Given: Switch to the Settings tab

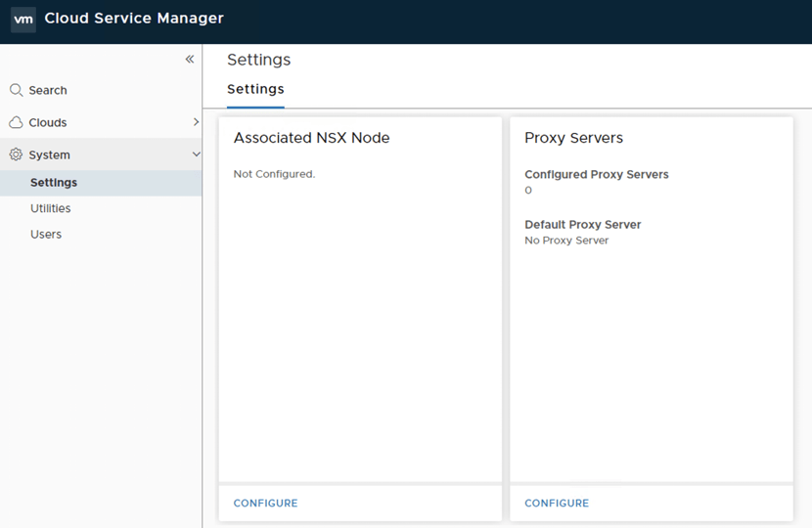Looking at the screenshot, I should point(255,89).
